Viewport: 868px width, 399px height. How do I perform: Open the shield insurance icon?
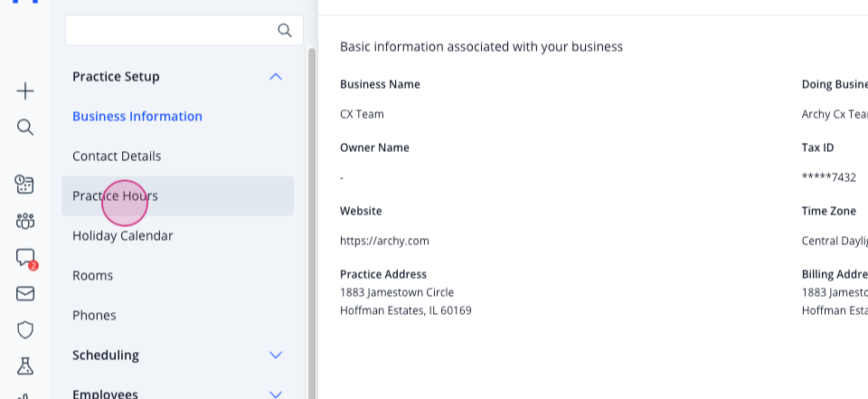pos(25,329)
